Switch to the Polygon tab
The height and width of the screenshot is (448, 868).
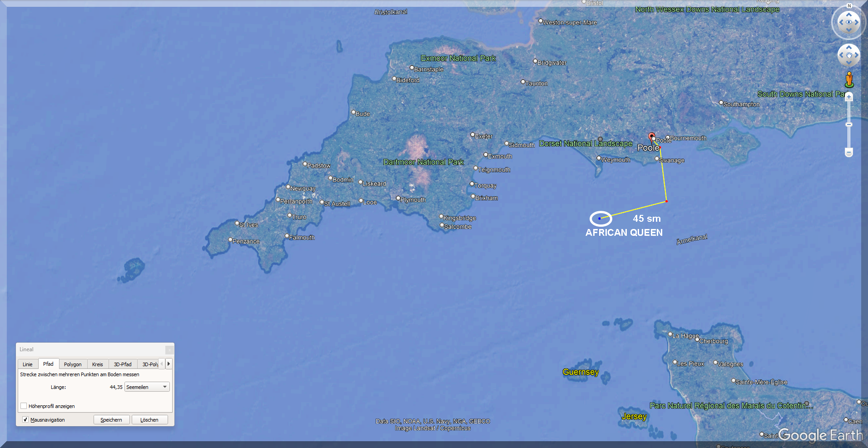[x=73, y=364]
